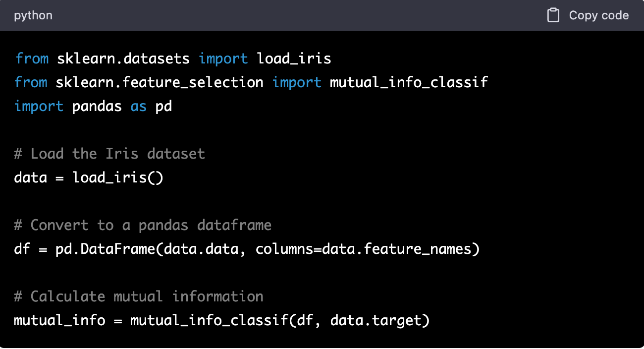Click 'sklearn.datasets' in the first import line

coord(123,58)
